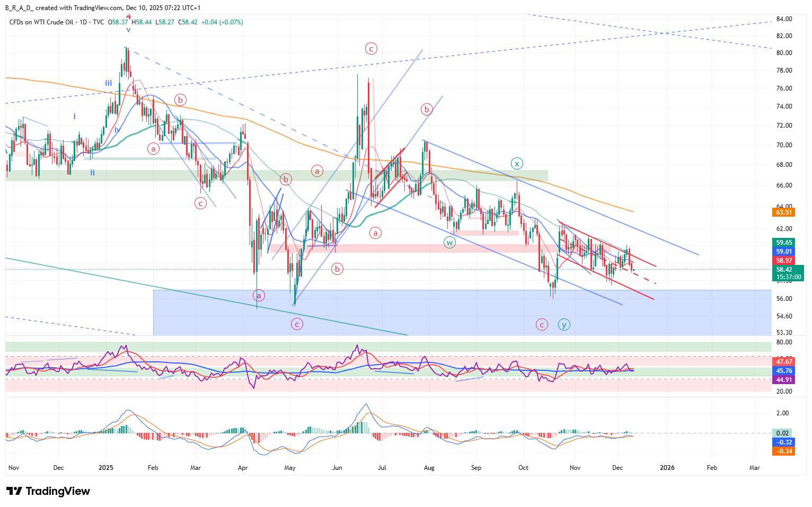Click the teal circled y wave label
Image resolution: width=812 pixels, height=507 pixels.
(x=564, y=324)
